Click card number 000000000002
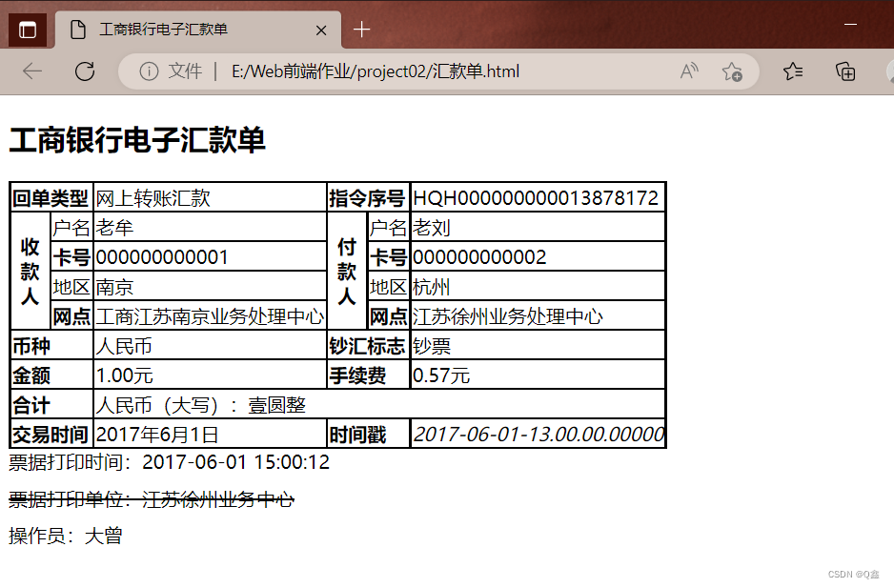 tap(478, 257)
